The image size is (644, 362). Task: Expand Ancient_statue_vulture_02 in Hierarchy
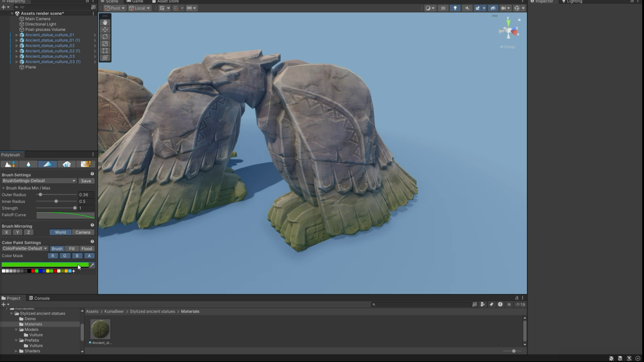click(x=16, y=46)
